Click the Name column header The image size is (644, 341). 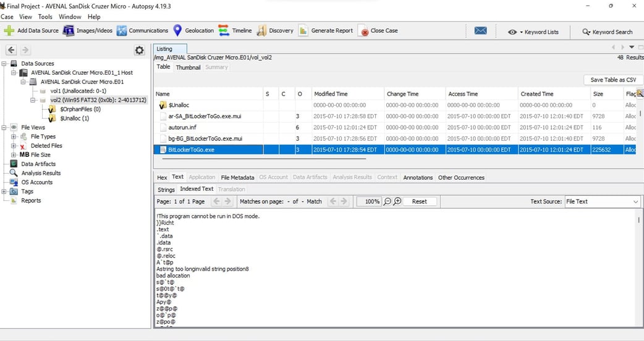coord(209,94)
